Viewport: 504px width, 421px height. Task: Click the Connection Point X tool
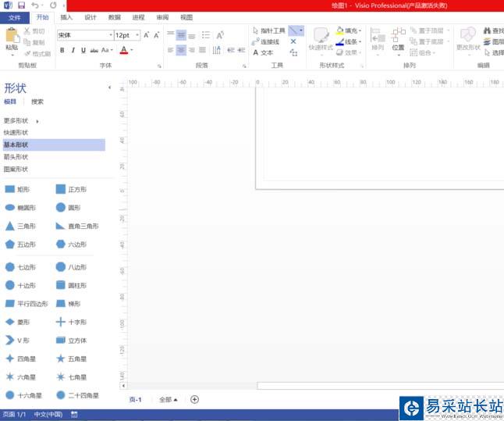point(293,41)
